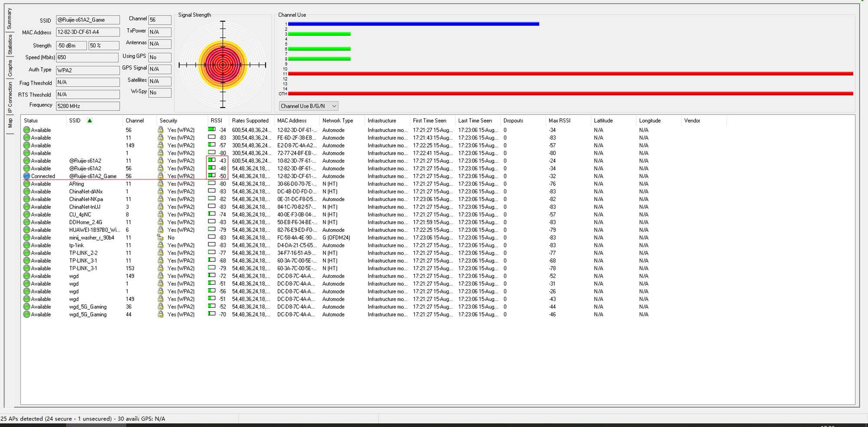Sort by the SSID column header
Image resolution: width=868 pixels, height=427 pixels.
75,121
